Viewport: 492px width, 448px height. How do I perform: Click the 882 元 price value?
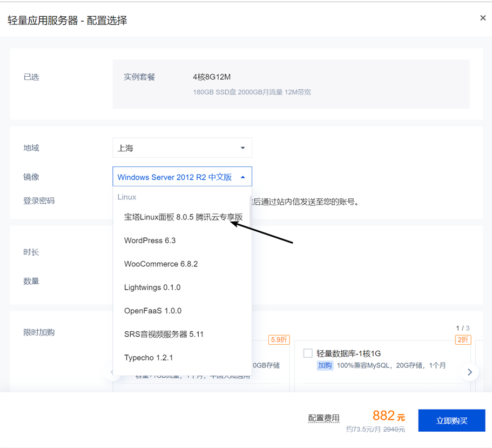point(388,416)
